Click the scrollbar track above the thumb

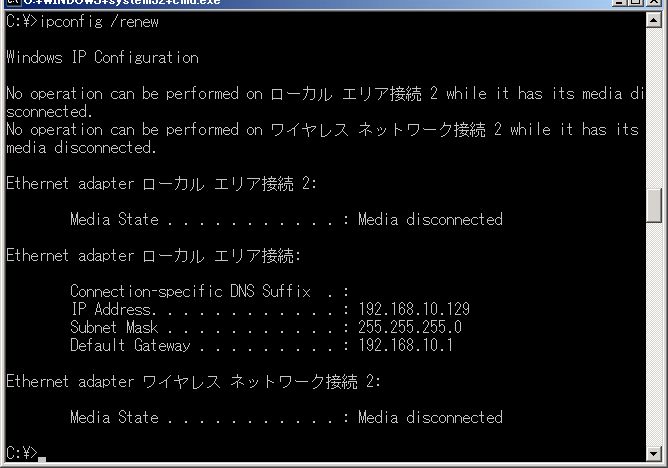pos(654,108)
